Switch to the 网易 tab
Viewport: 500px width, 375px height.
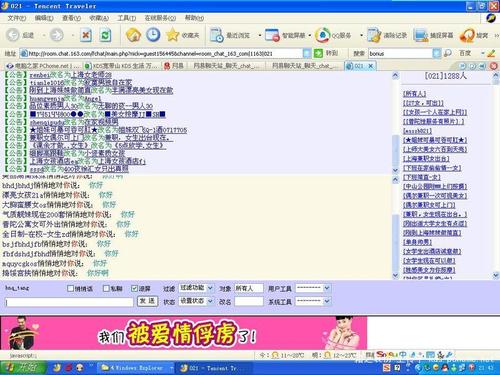click(174, 66)
